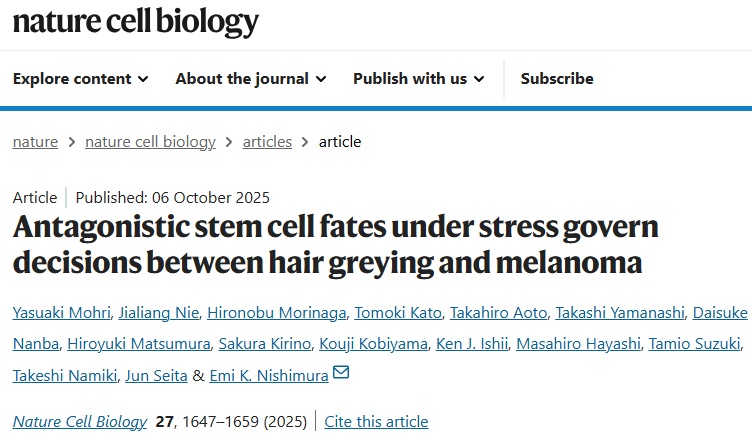Open the Nature Cell Biology journal citation link
The height and width of the screenshot is (439, 752).
coord(80,421)
